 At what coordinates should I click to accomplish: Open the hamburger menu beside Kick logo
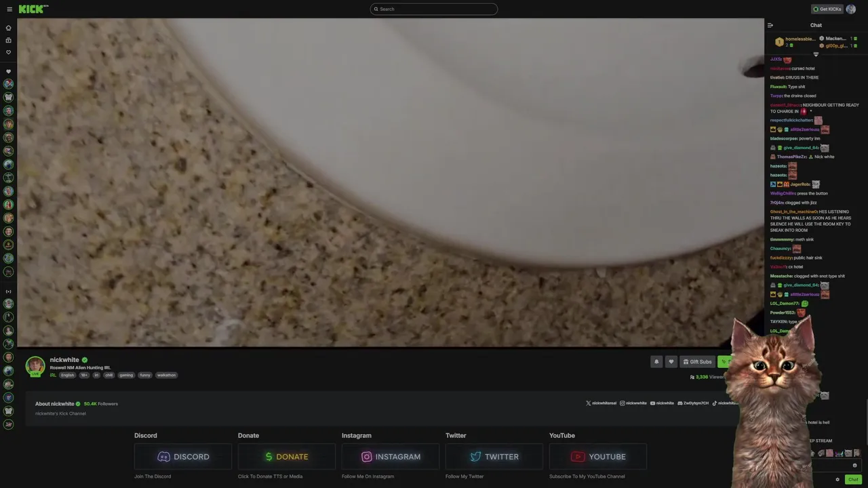coord(9,9)
